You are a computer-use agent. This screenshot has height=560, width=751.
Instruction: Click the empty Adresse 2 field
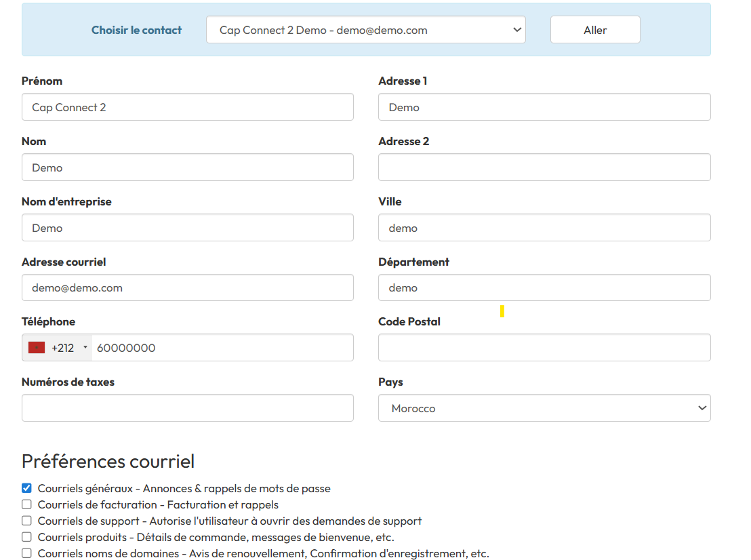point(544,167)
